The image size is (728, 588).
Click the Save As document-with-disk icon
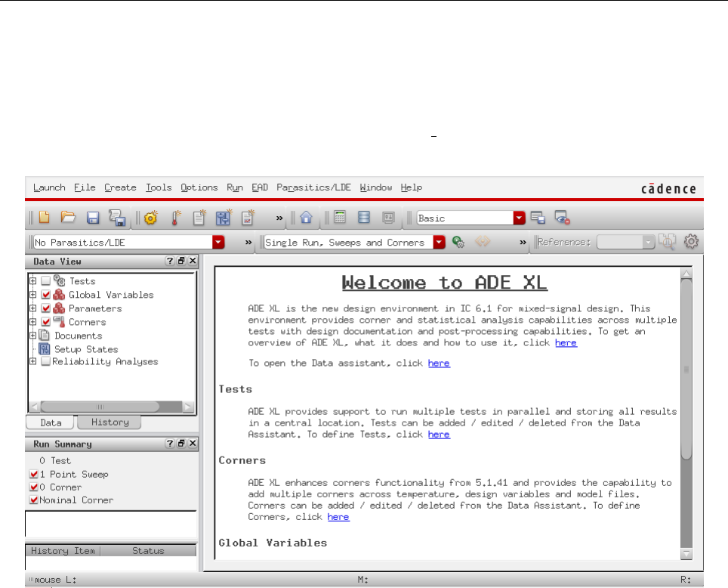(118, 218)
